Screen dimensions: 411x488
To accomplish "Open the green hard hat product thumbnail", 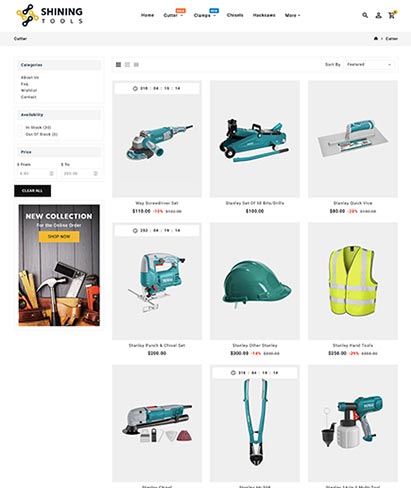I will pyautogui.click(x=255, y=281).
